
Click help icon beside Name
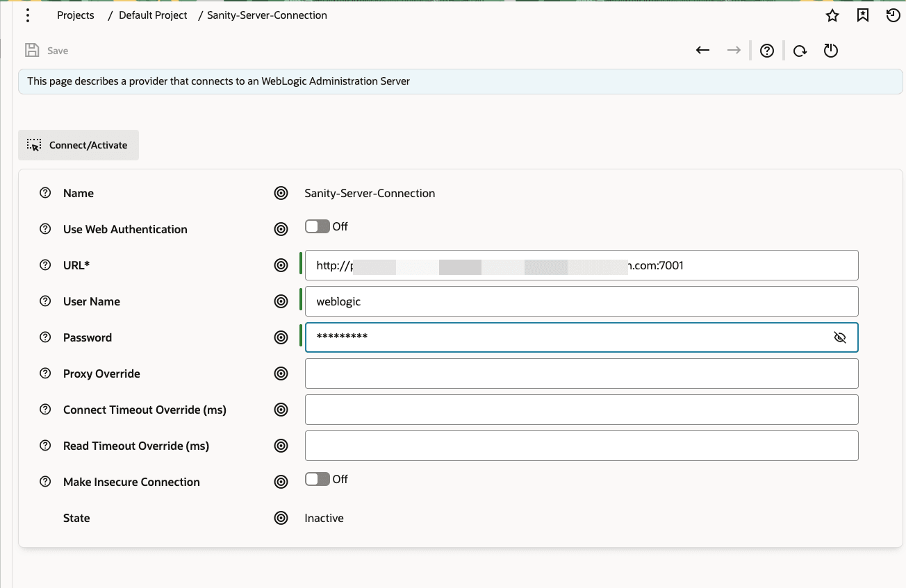46,193
